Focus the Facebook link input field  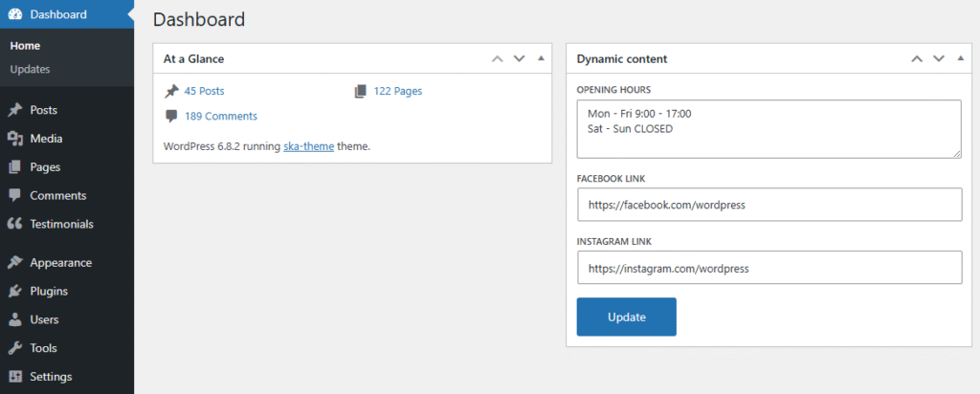pos(768,205)
